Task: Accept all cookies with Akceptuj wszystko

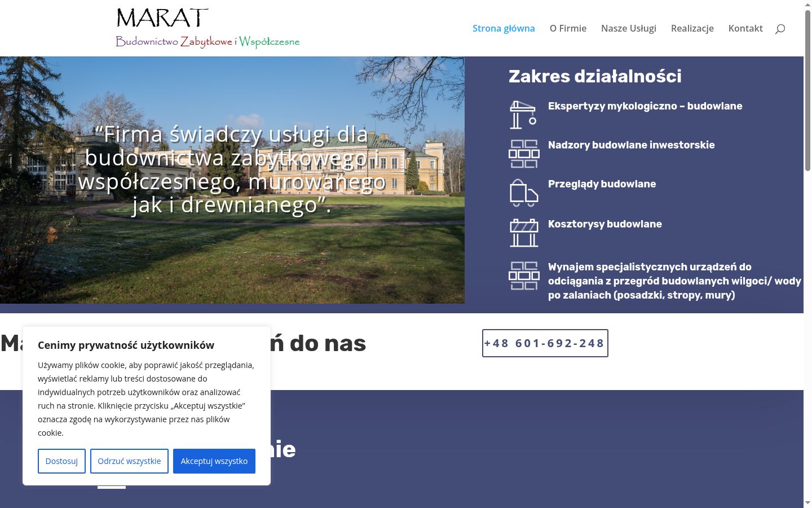Action: point(214,461)
